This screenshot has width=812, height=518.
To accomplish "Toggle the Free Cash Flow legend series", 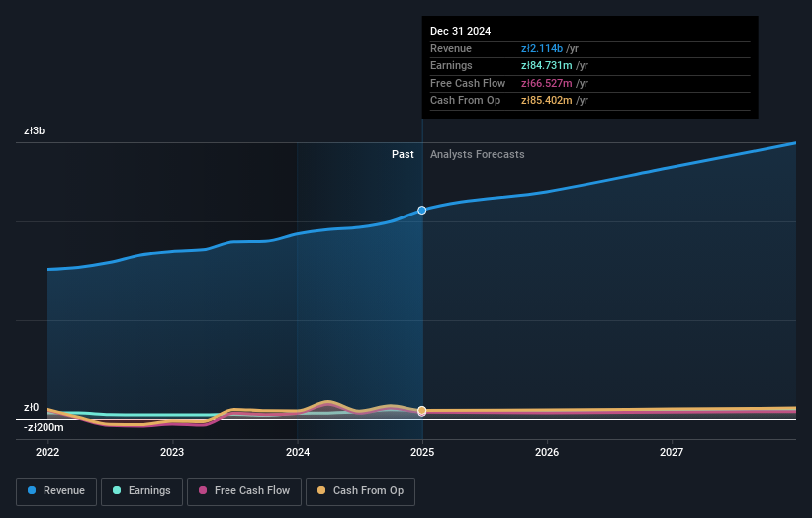I will [x=244, y=491].
